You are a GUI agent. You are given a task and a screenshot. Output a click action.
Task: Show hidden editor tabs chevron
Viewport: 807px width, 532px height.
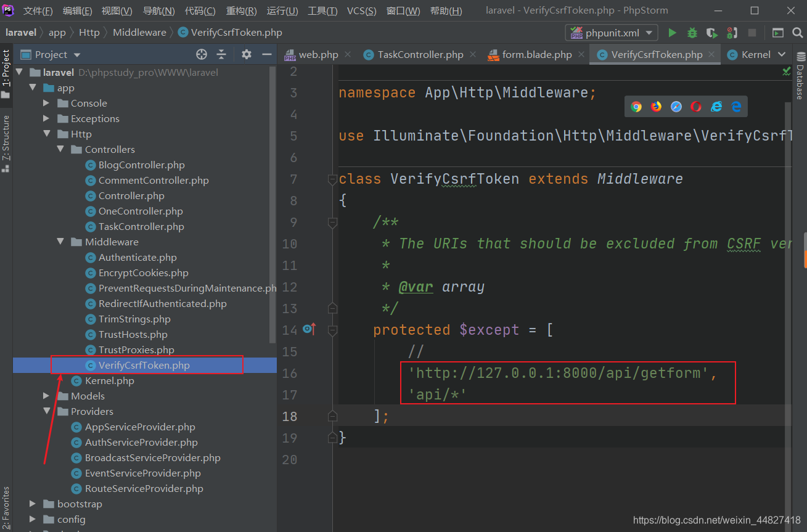pyautogui.click(x=782, y=54)
